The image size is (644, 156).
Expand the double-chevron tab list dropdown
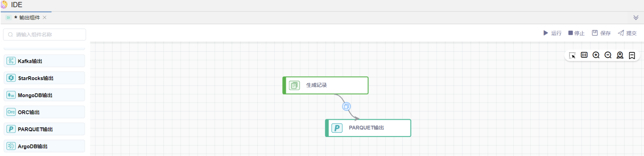(636, 18)
